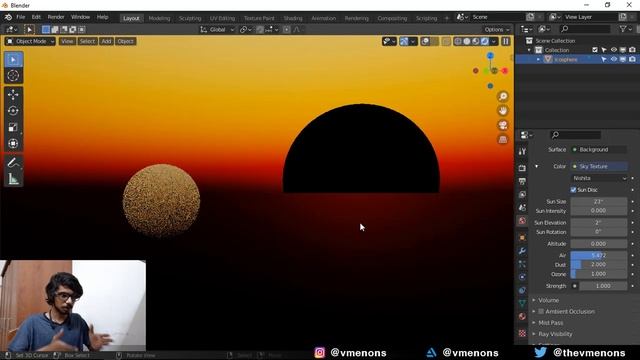Toggle Icosphere selectability arrow icon
Image resolution: width=640 pixels, height=360 pixels.
click(604, 59)
